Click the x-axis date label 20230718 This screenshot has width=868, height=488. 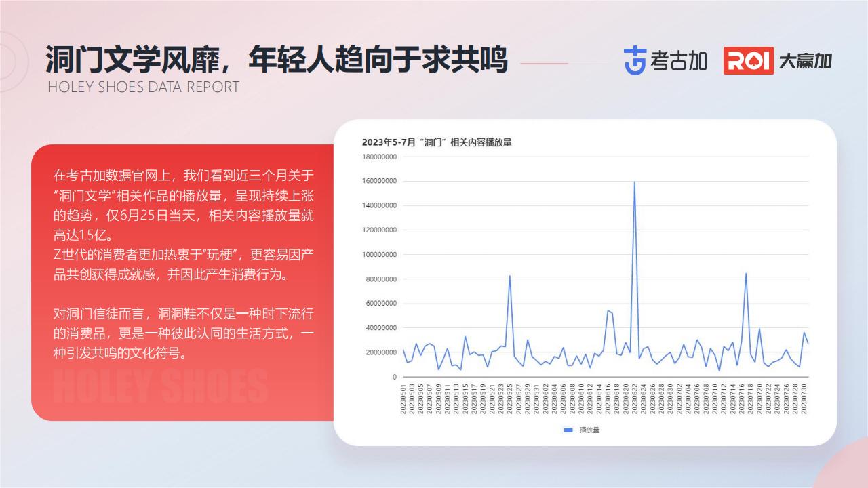tap(751, 399)
